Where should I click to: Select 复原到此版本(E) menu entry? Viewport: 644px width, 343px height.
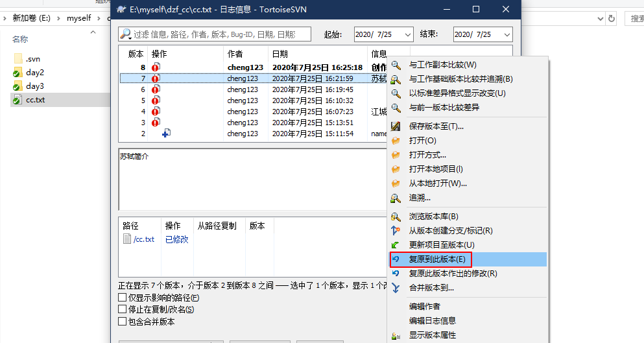[x=468, y=259]
